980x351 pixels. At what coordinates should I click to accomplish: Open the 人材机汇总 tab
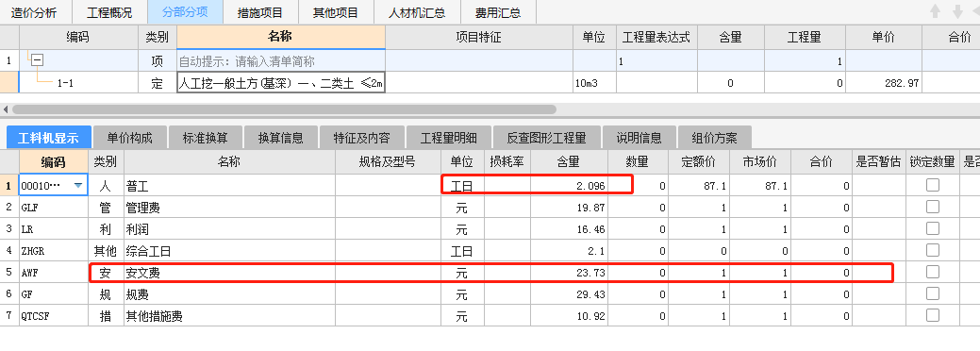(x=417, y=12)
